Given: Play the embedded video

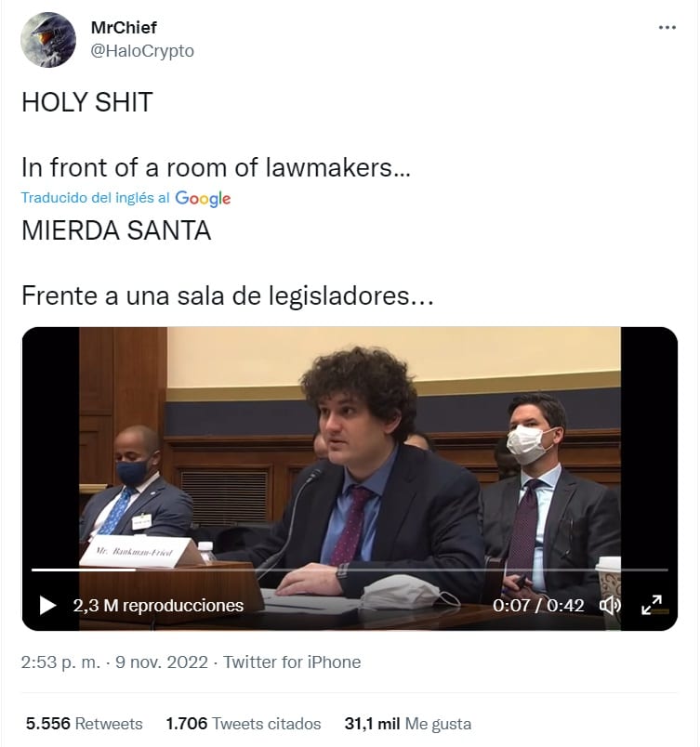Looking at the screenshot, I should (47, 606).
